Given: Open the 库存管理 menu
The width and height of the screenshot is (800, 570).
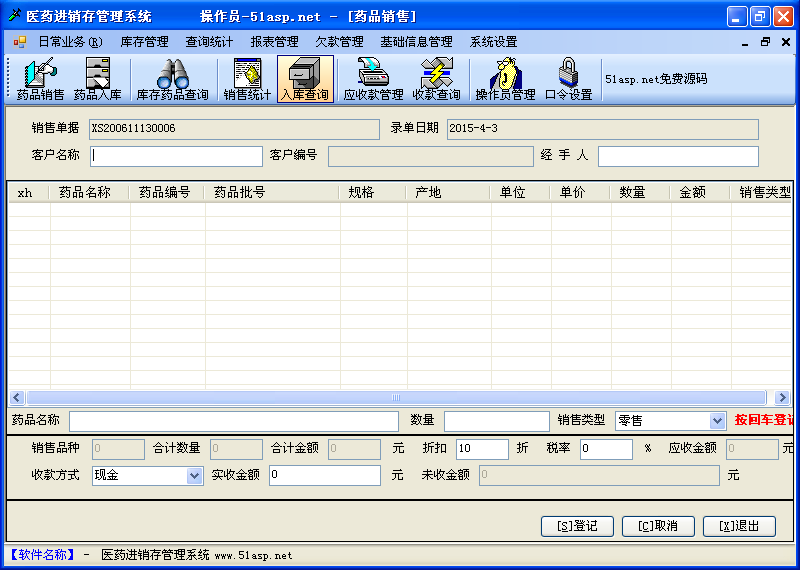Looking at the screenshot, I should (x=144, y=42).
